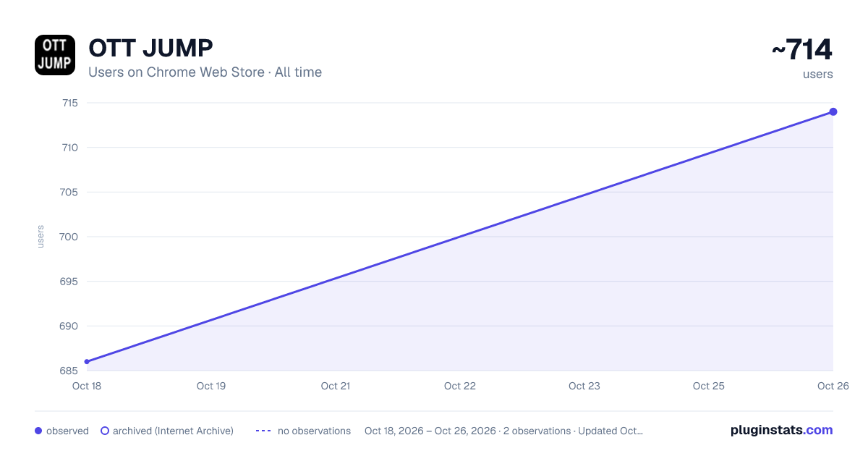Click the 'archived (Internet Archive)' legend circle
Image resolution: width=868 pixels, height=456 pixels.
click(x=105, y=431)
